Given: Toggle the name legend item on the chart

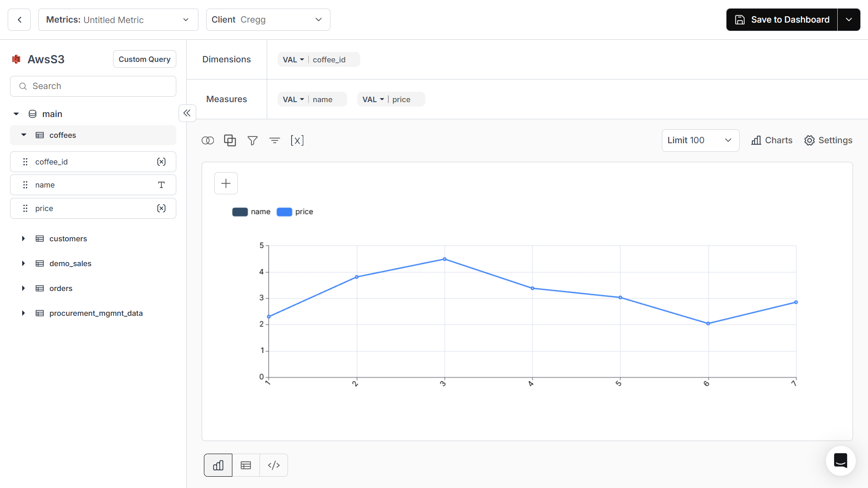Looking at the screenshot, I should pos(251,211).
